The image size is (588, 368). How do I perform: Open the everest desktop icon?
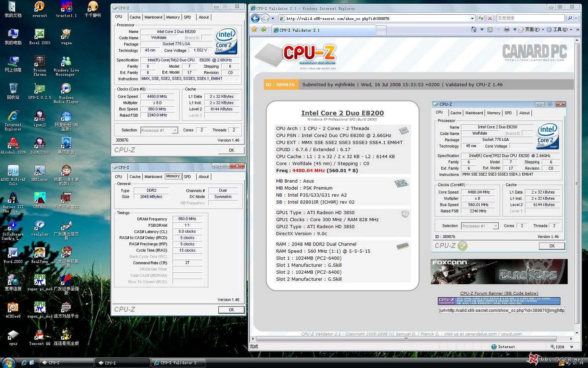40,9
